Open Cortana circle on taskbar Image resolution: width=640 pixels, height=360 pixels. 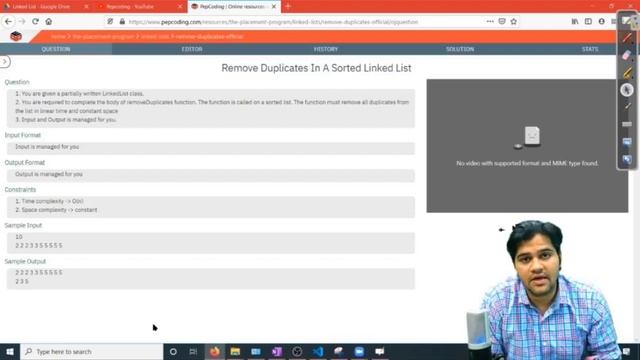point(173,351)
